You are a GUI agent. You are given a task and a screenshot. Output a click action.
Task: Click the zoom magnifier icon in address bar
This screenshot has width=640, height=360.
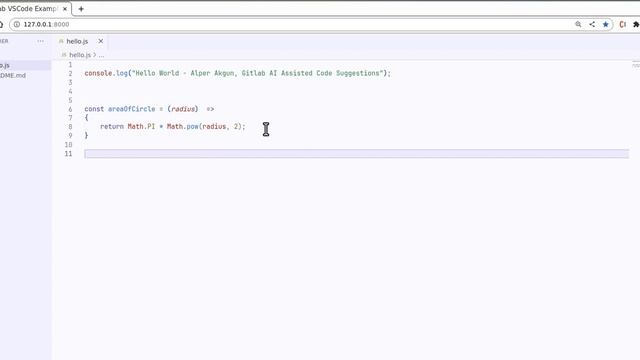coord(578,24)
